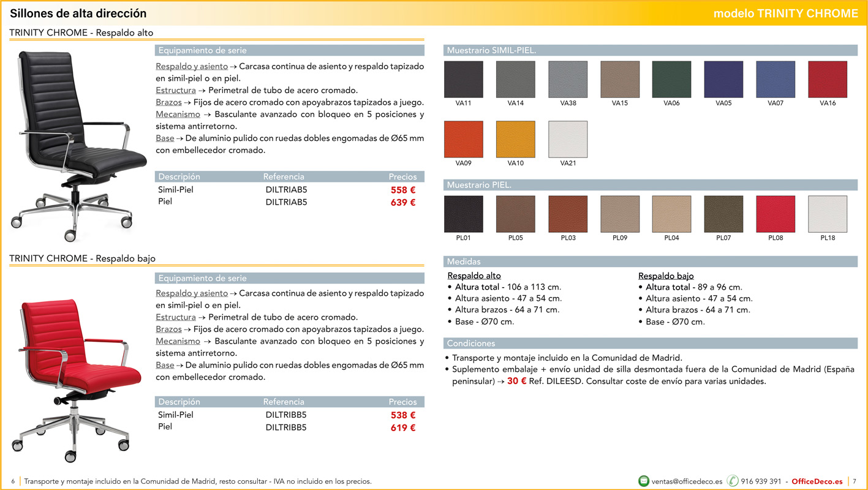Select the VA11 dark simil-piel swatch

pos(463,80)
